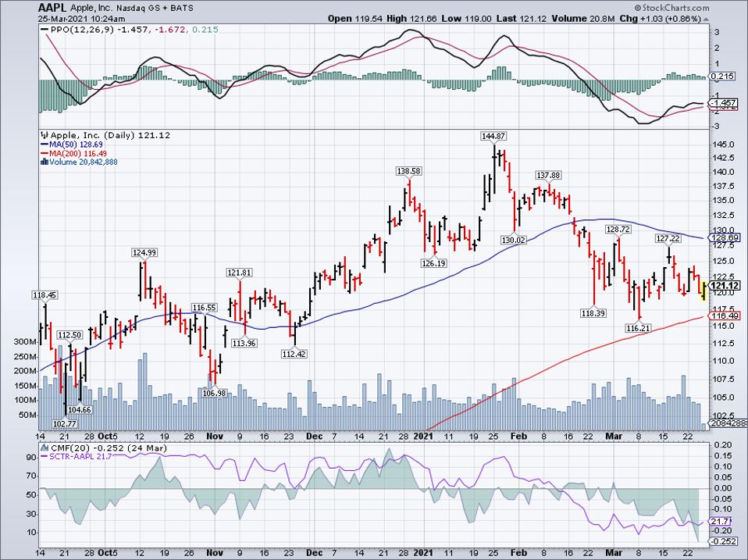The image size is (748, 560).
Task: Click the 144.87 peak price label
Action: tap(493, 137)
